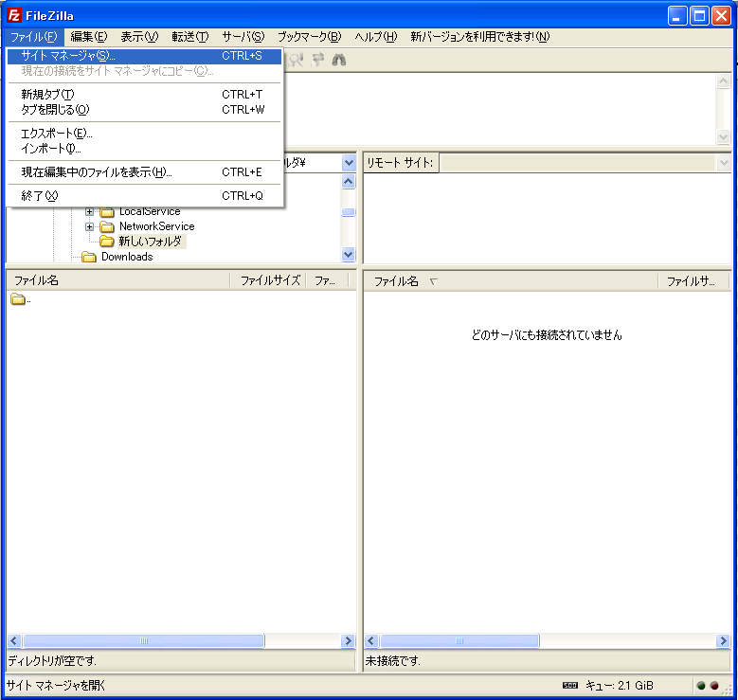Click the Downloads folder icon in the local tree
This screenshot has width=738, height=700.
point(88,257)
